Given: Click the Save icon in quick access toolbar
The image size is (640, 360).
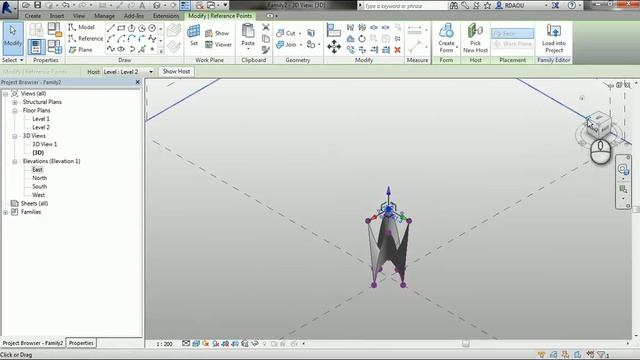Looking at the screenshot, I should point(37,5).
